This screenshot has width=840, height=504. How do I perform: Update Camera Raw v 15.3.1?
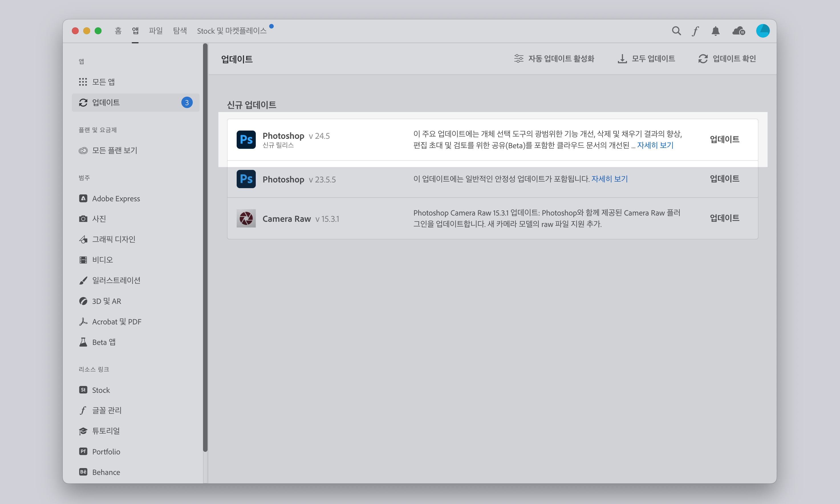tap(725, 218)
